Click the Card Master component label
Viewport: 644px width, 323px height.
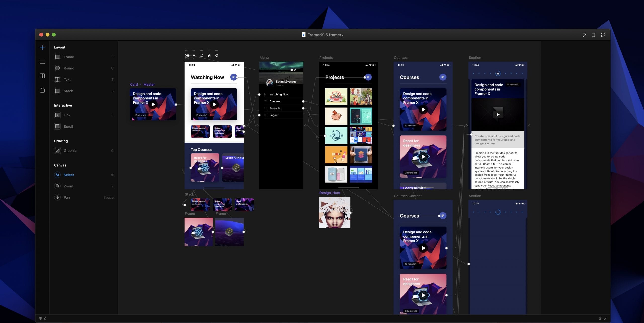click(x=142, y=84)
